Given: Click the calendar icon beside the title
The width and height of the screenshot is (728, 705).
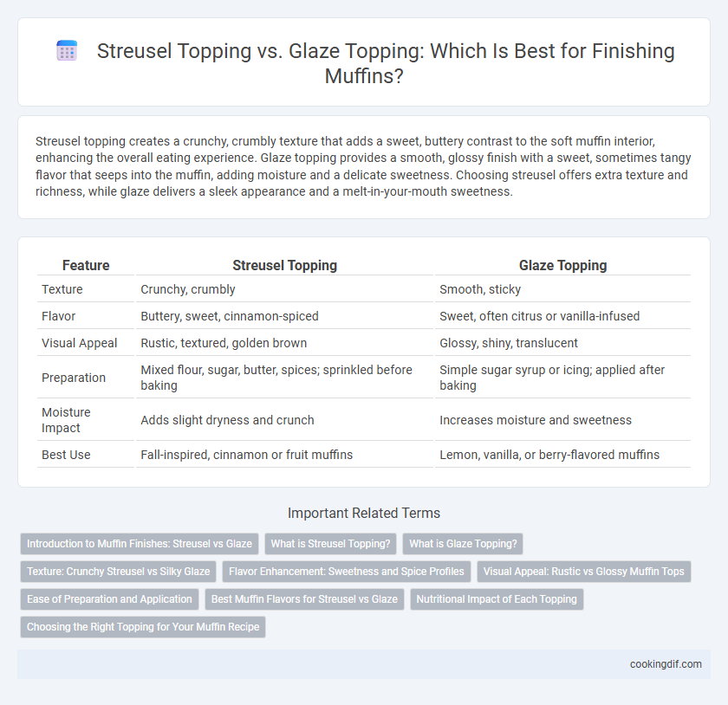Looking at the screenshot, I should pos(67,50).
